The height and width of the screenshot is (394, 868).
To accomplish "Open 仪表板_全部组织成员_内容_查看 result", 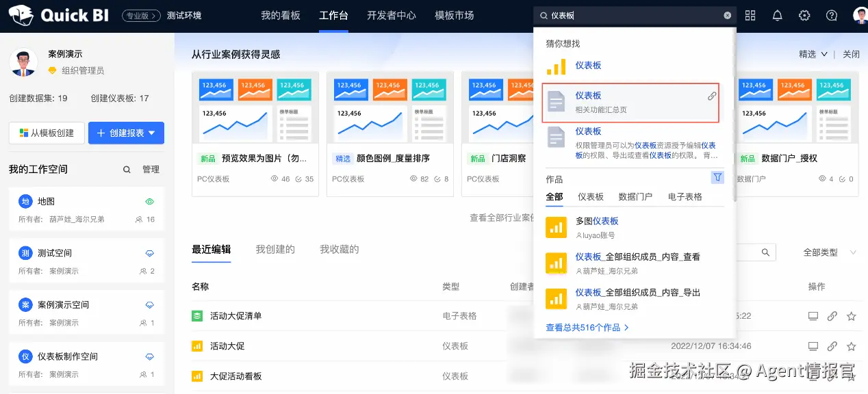I will point(638,257).
